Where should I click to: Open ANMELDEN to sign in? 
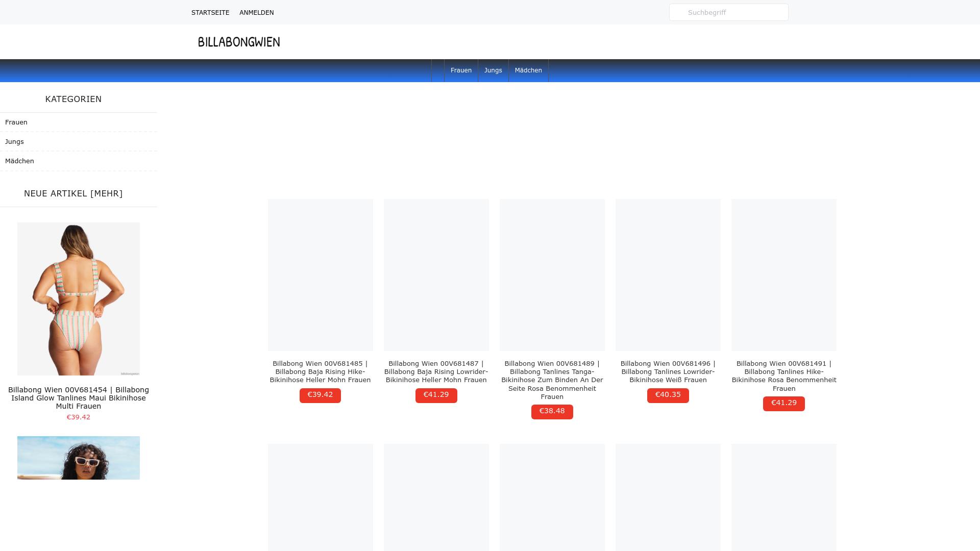(256, 12)
